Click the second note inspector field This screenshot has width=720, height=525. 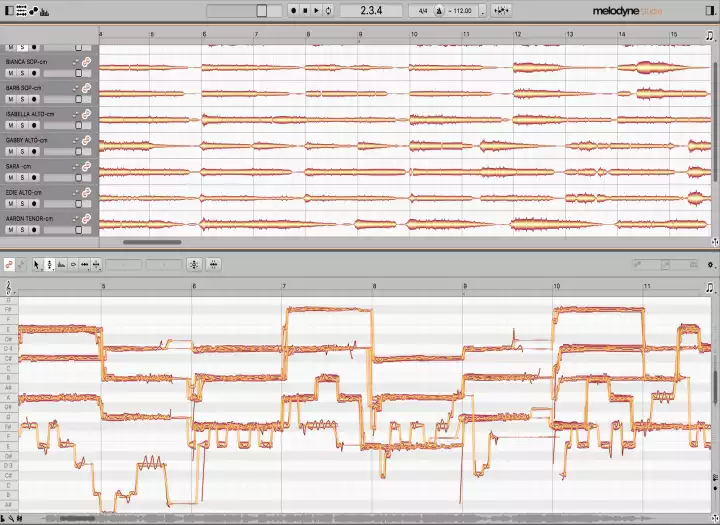click(163, 265)
